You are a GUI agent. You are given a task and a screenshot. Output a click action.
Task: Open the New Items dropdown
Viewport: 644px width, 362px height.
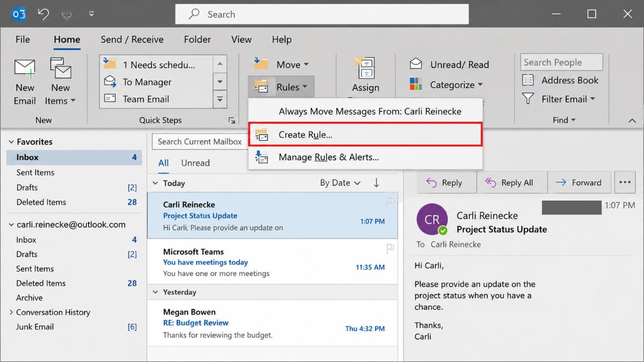click(61, 82)
